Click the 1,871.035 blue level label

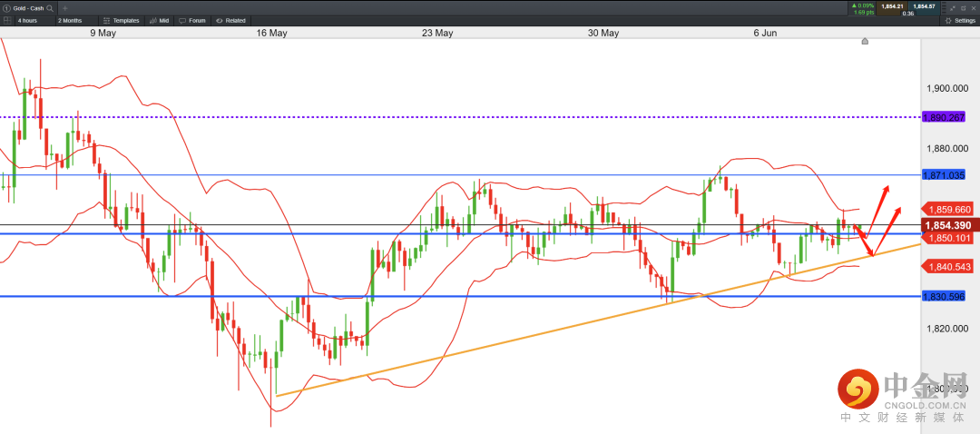[x=944, y=175]
